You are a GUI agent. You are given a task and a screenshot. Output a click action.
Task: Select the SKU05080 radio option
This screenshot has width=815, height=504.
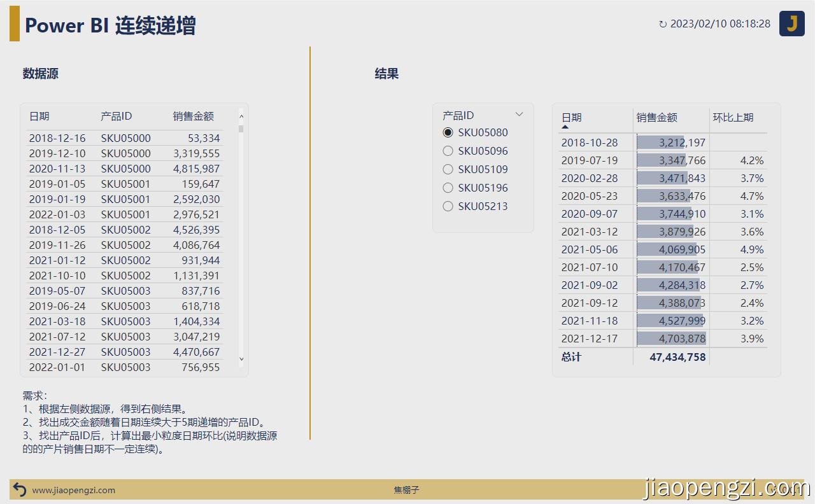448,132
